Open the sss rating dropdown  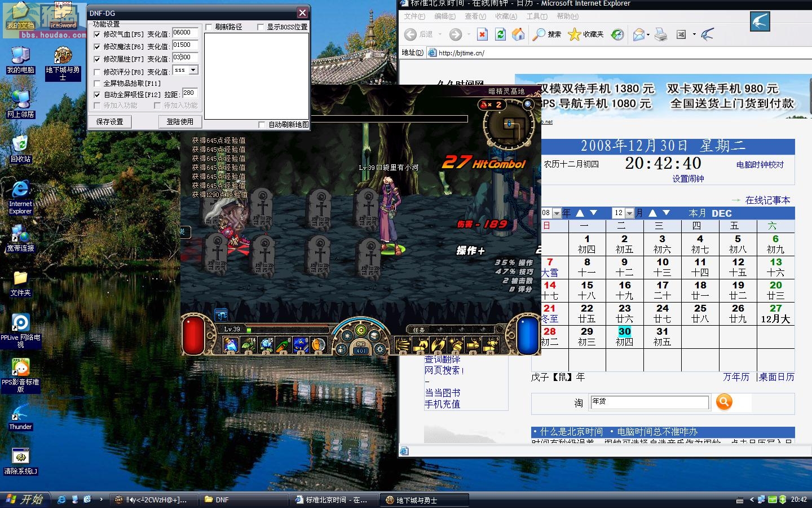click(x=193, y=70)
